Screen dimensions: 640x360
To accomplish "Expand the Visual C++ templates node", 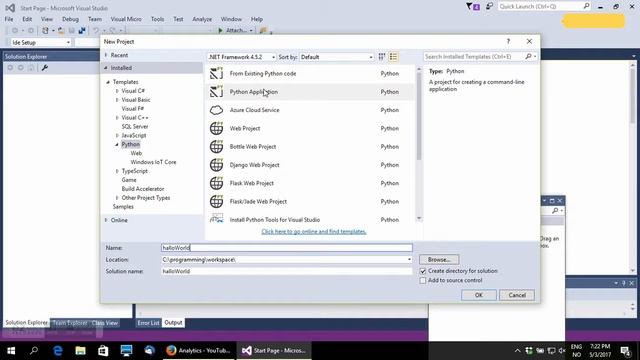I will point(117,118).
